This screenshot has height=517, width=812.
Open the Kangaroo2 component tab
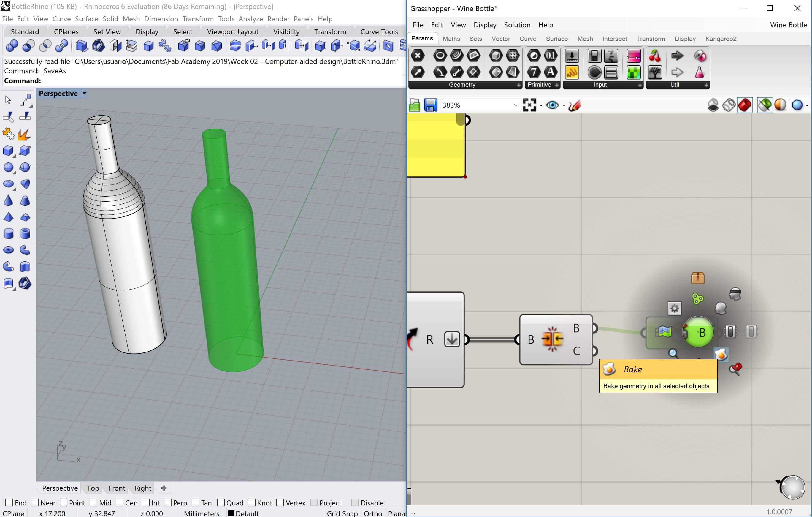tap(721, 39)
